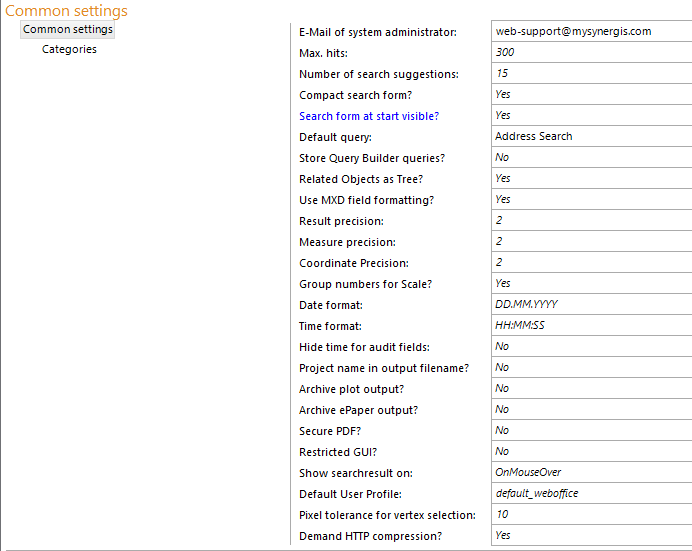Click Number of search suggestions value
Image resolution: width=692 pixels, height=551 pixels.
[590, 73]
